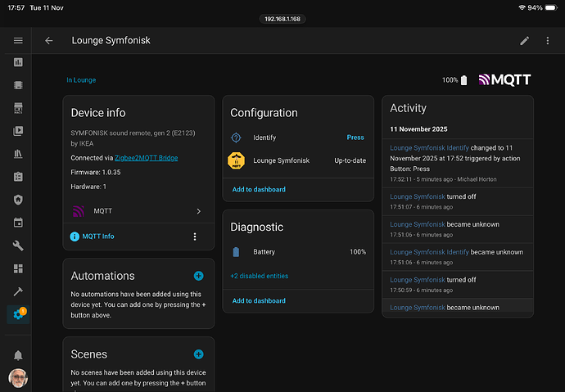Open media player icon in sidebar
This screenshot has width=565, height=392.
tap(17, 130)
